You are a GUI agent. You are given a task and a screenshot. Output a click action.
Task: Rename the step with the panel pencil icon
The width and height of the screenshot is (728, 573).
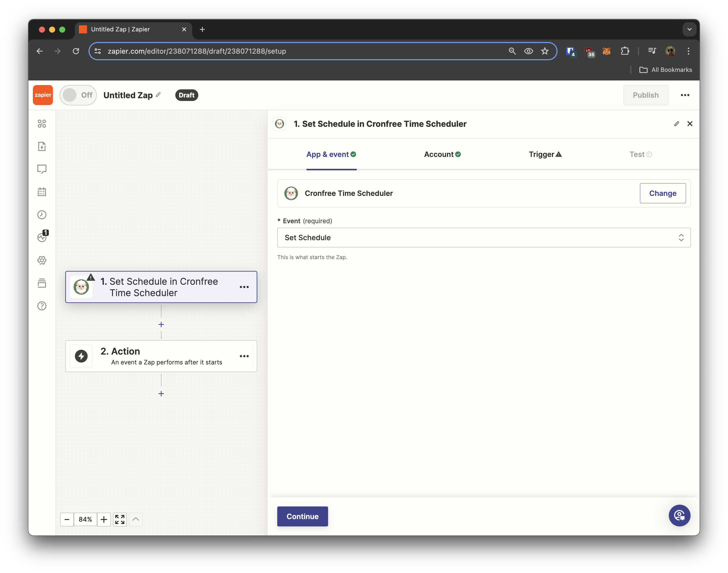[x=676, y=124]
